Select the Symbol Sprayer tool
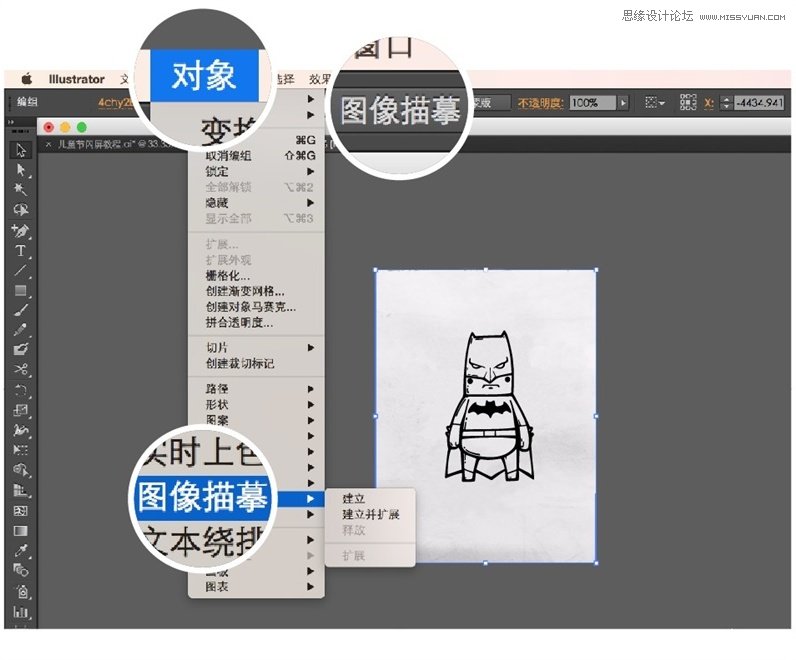Screen dimensions: 796x660 point(21,591)
